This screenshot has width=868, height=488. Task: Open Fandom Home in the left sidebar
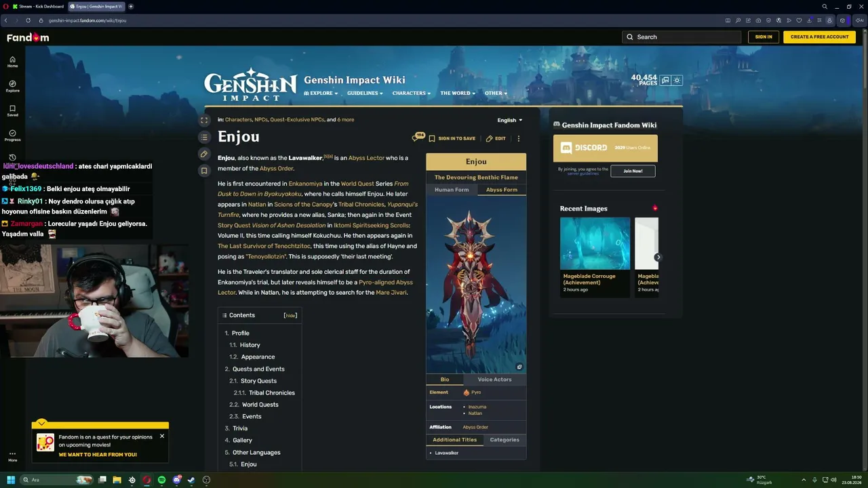(x=12, y=62)
